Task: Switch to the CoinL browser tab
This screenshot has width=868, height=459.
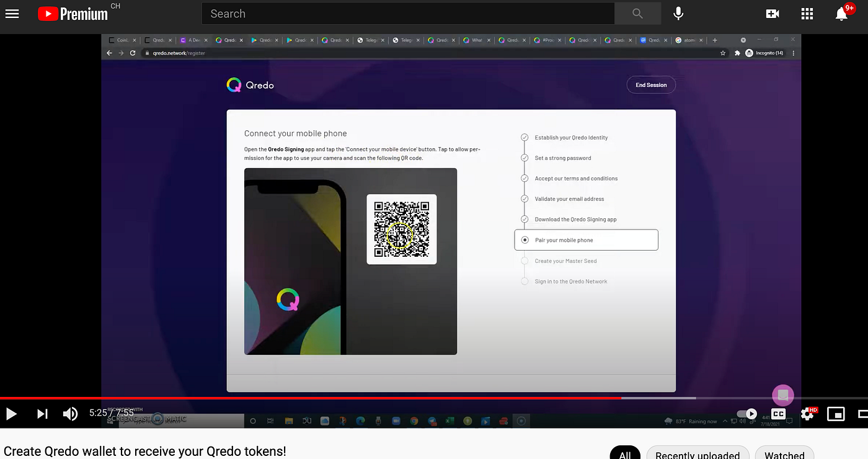Action: coord(122,40)
